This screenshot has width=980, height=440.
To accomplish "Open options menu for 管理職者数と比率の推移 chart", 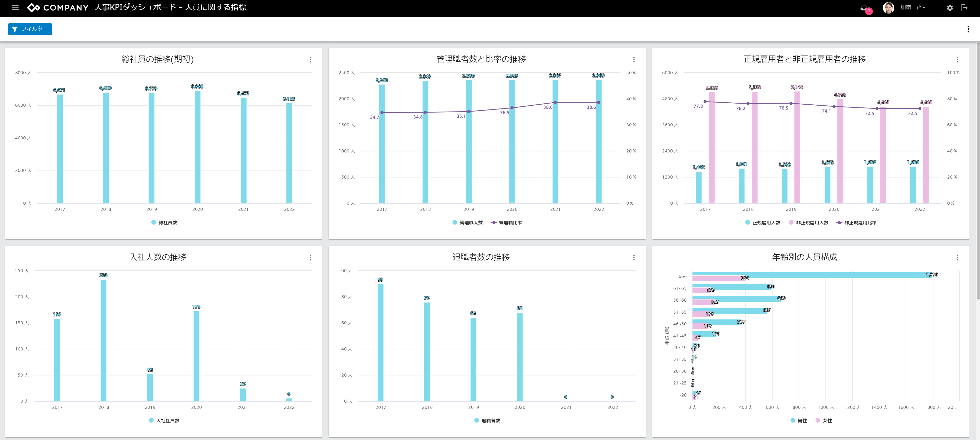I will (634, 60).
